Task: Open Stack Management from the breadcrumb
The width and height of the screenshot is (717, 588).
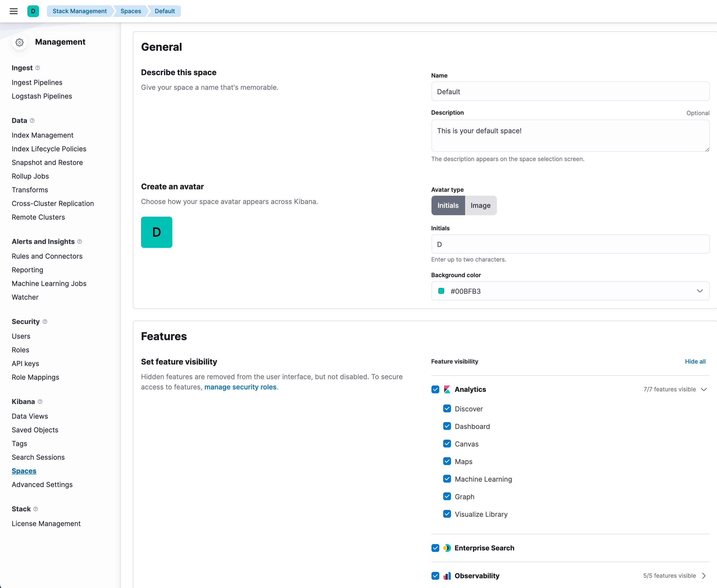Action: [80, 11]
